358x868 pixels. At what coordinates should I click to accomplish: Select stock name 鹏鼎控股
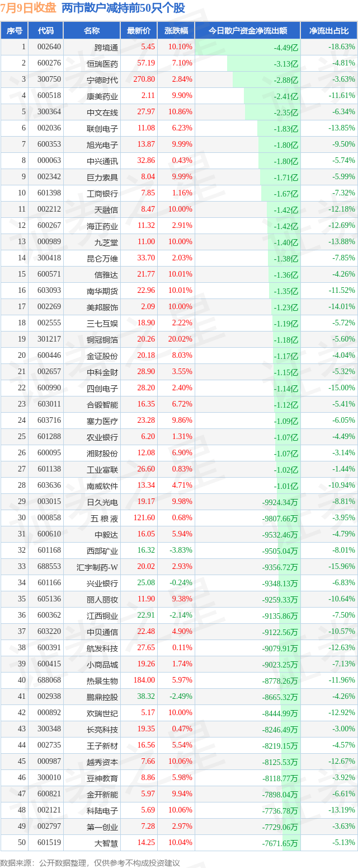click(102, 697)
